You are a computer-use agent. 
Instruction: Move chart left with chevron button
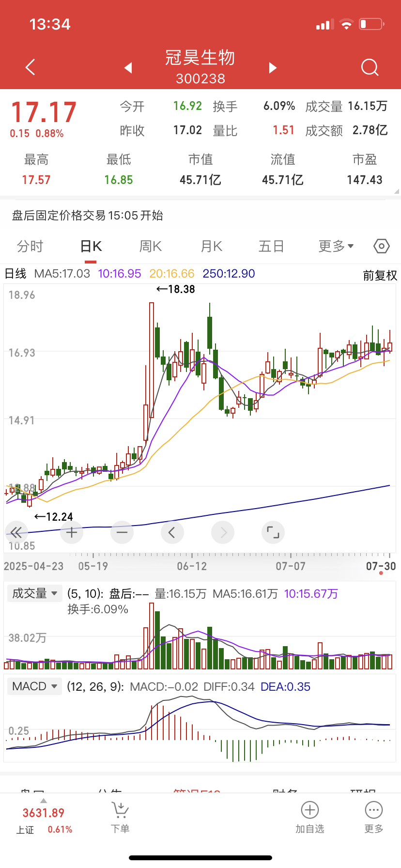click(172, 533)
